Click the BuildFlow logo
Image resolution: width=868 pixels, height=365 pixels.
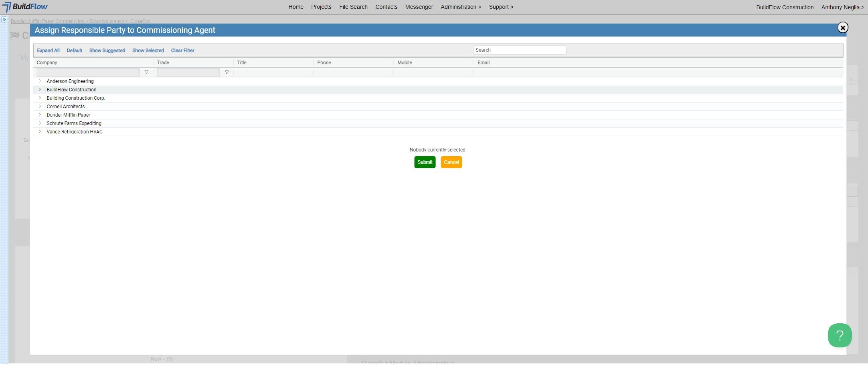25,7
